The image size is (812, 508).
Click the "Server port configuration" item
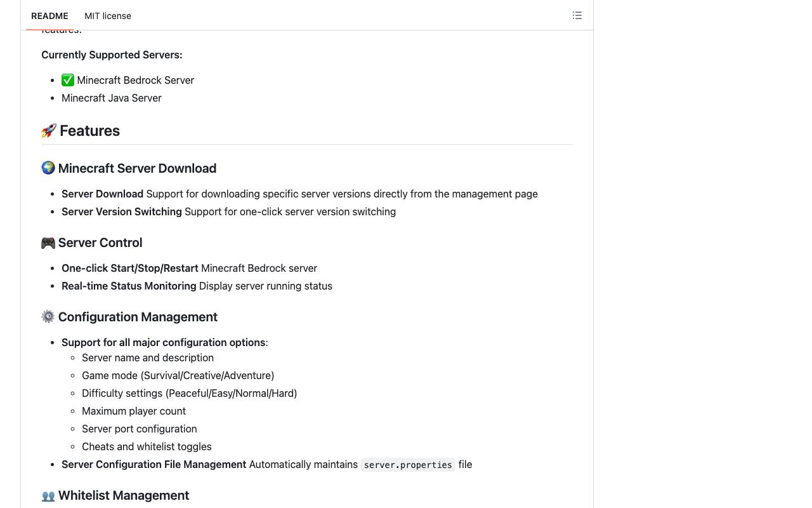[140, 429]
